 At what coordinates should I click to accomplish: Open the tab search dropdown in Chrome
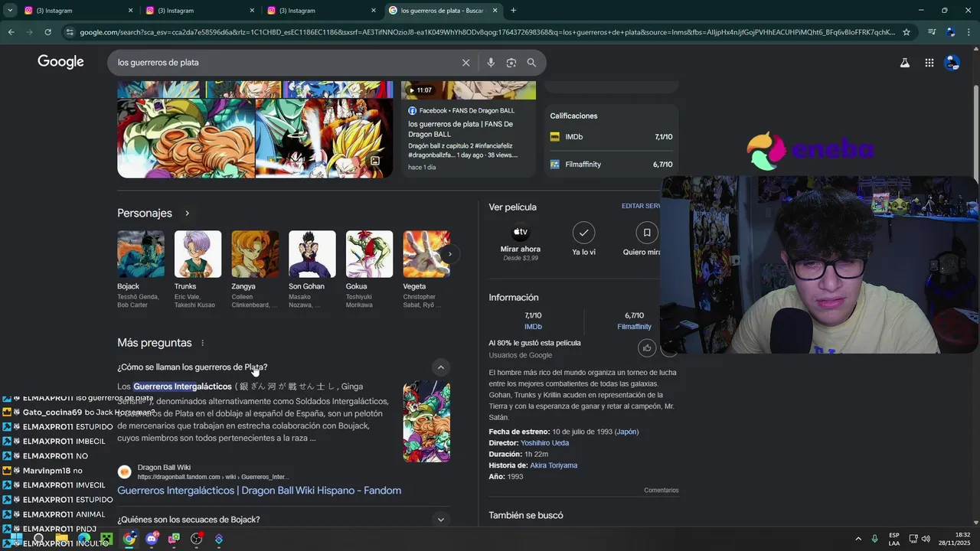click(10, 11)
